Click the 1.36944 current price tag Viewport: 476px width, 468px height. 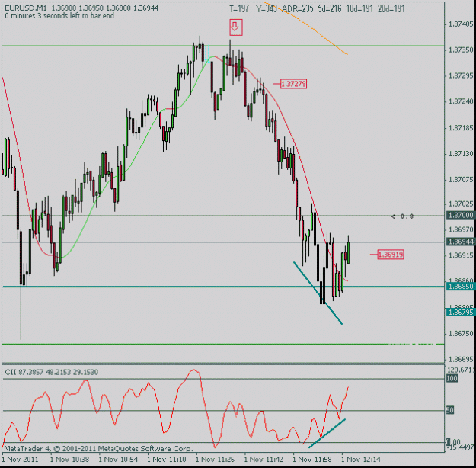tap(461, 242)
